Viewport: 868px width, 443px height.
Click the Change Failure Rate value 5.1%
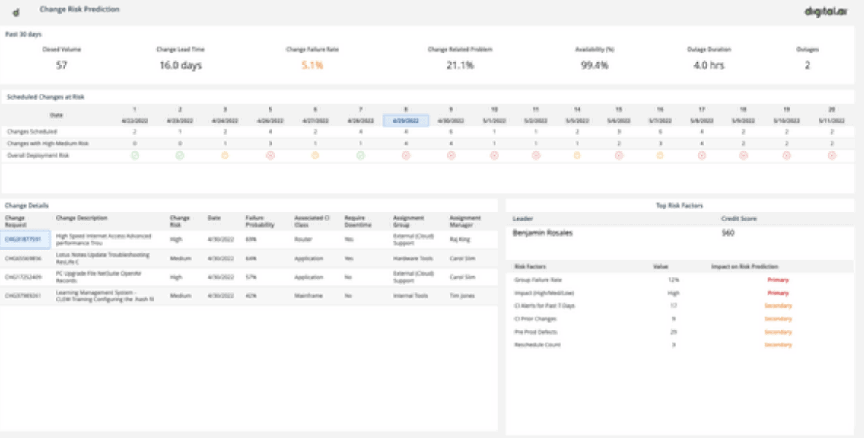click(312, 65)
